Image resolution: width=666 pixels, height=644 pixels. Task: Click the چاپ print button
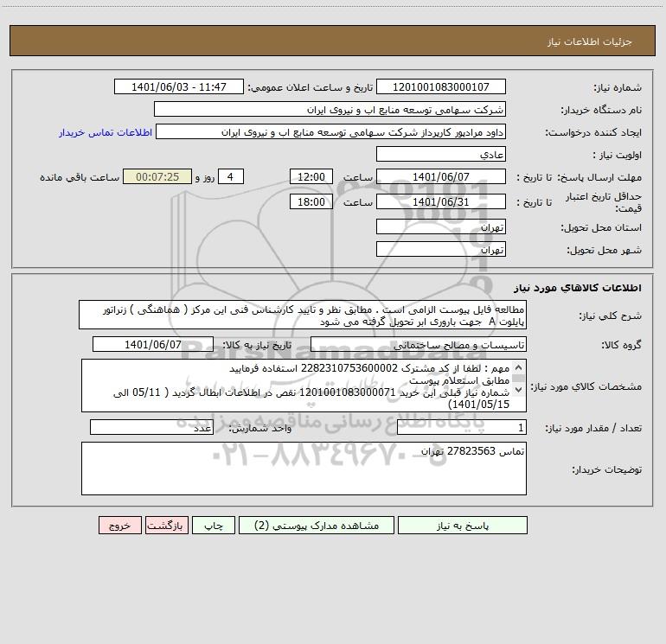(x=214, y=525)
